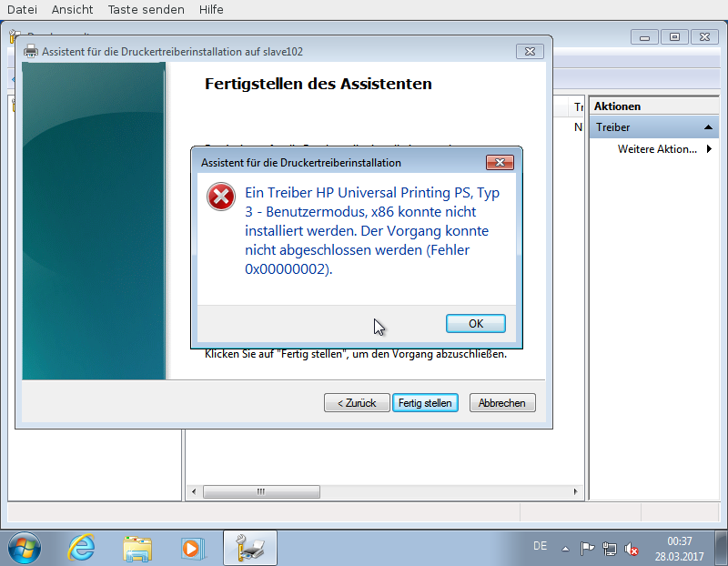Select the print management taskbar icon
This screenshot has width=728, height=566.
(x=249, y=548)
